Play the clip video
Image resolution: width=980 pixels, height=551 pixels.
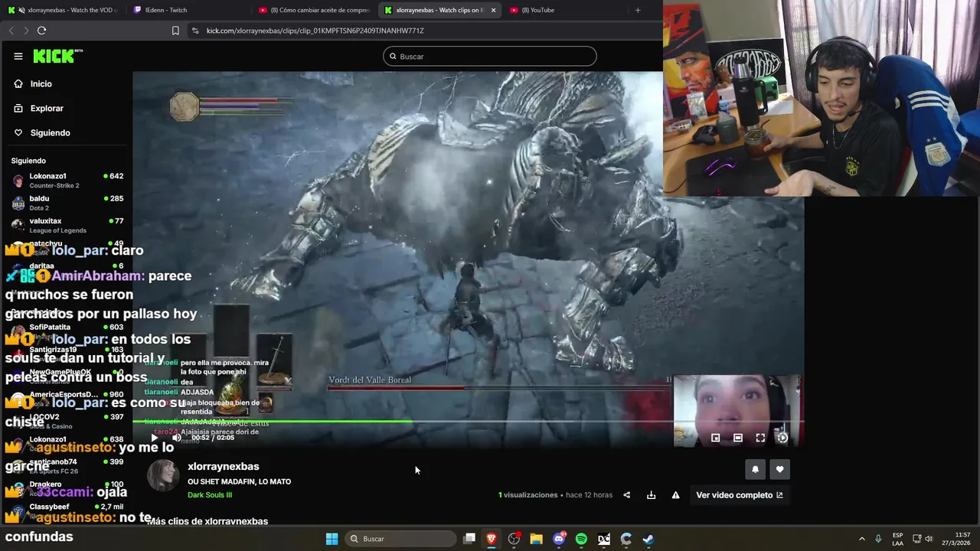[154, 438]
